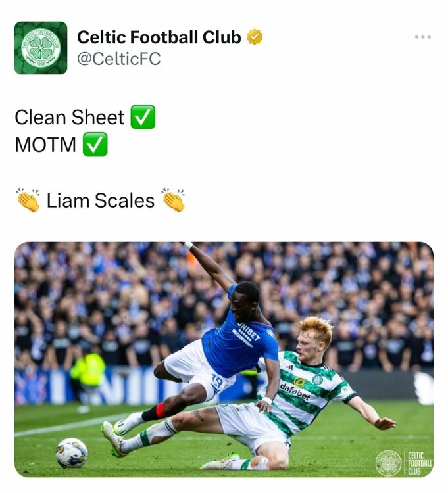This screenshot has height=493, width=448.
Task: Open the @CelticFC handle link
Action: click(119, 59)
